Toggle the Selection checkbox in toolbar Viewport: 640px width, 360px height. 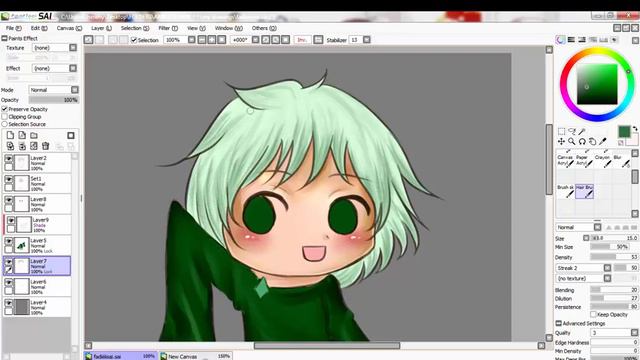pos(133,40)
